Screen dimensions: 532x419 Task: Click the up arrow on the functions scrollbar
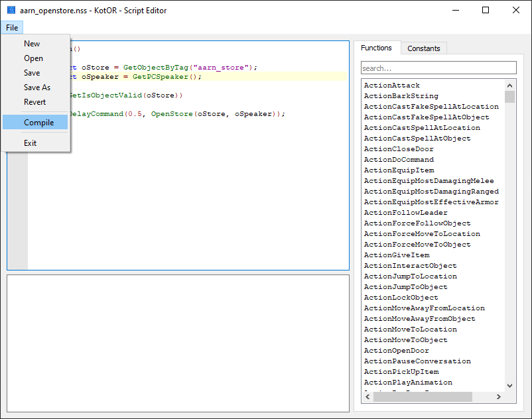pyautogui.click(x=509, y=85)
